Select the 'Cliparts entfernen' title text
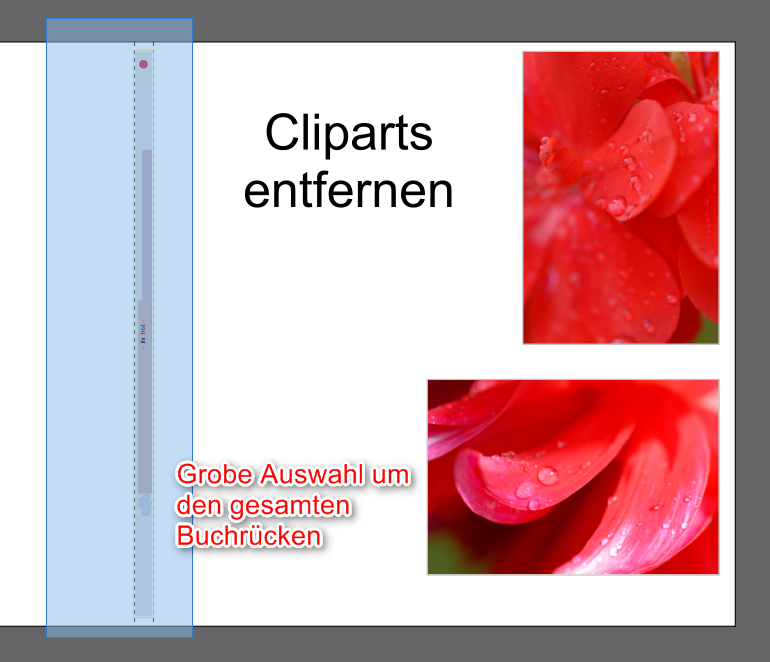Image resolution: width=770 pixels, height=662 pixels. 348,162
